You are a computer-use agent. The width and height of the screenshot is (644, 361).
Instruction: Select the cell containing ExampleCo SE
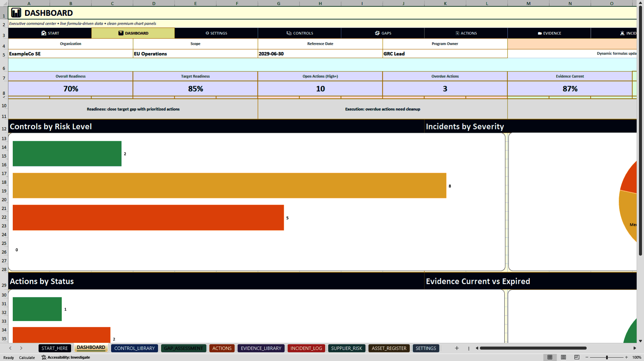coord(70,54)
